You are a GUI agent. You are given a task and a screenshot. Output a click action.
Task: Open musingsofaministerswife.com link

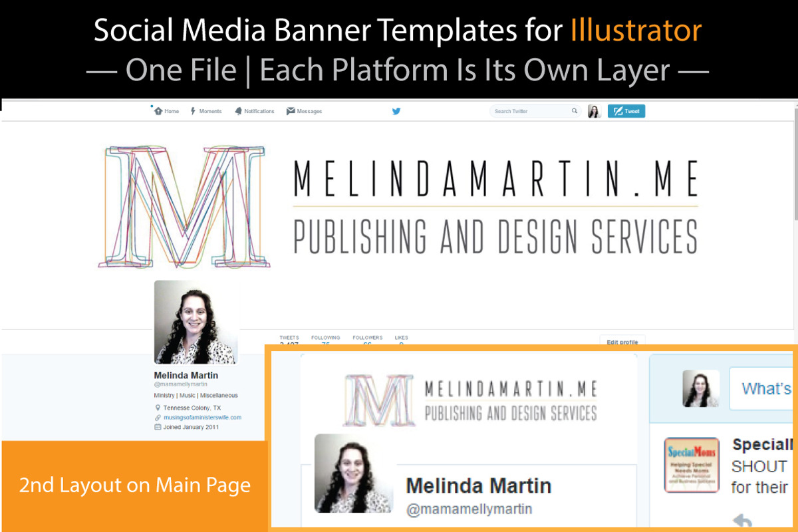202,418
